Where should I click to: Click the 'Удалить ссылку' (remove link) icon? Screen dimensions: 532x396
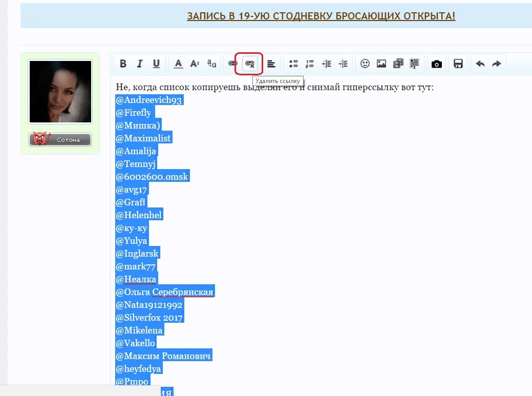pos(249,63)
